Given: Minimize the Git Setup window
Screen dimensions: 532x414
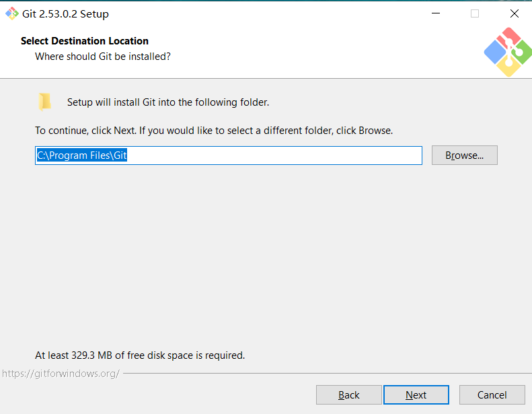Looking at the screenshot, I should pos(435,13).
